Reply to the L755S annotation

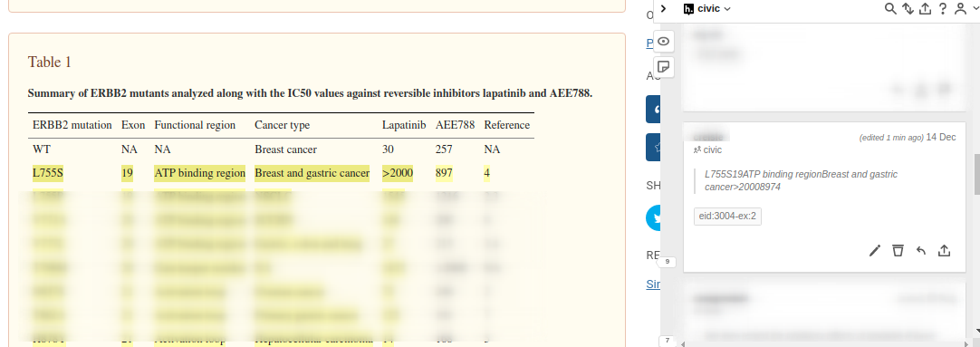coord(920,251)
